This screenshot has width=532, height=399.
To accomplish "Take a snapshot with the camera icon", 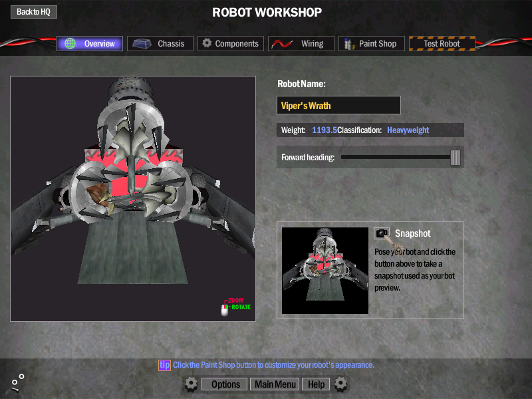I will (382, 233).
